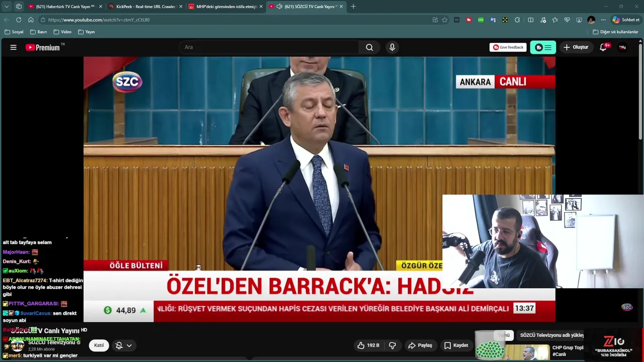Open the Video bookmarks folder
The width and height of the screenshot is (644, 362).
coord(63,32)
